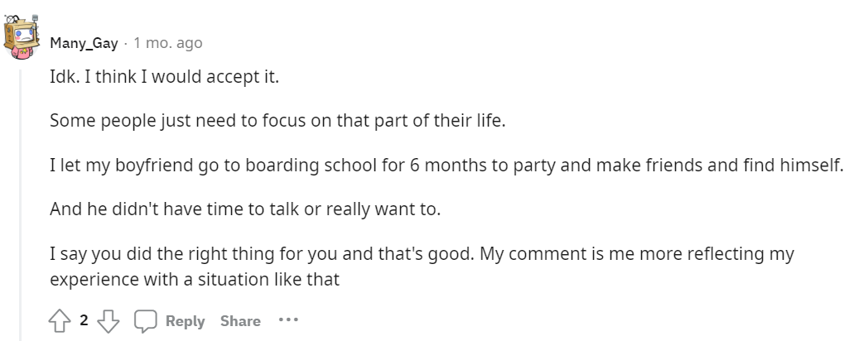Open the three-dot more options menu
868x341 pixels.
click(288, 320)
